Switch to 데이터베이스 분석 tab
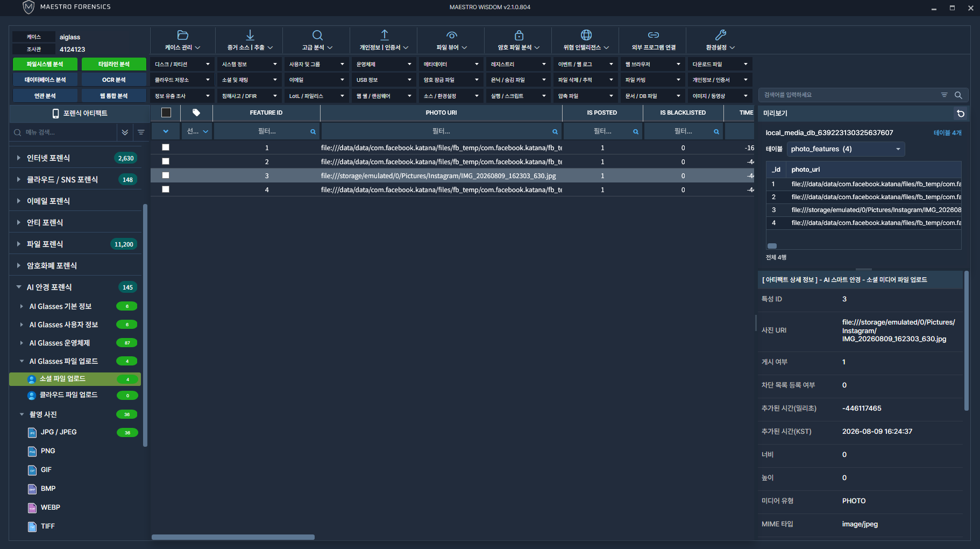980x549 pixels. (x=45, y=80)
